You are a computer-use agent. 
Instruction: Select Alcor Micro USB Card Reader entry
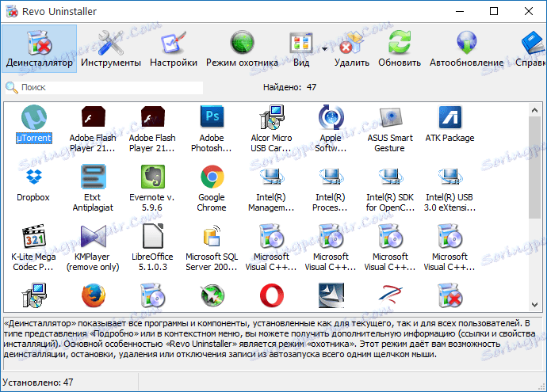click(x=271, y=129)
